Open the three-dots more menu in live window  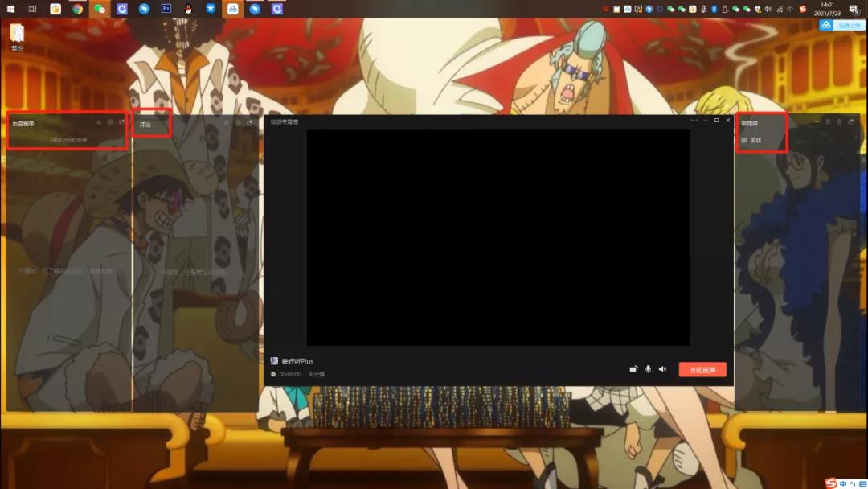pyautogui.click(x=694, y=120)
